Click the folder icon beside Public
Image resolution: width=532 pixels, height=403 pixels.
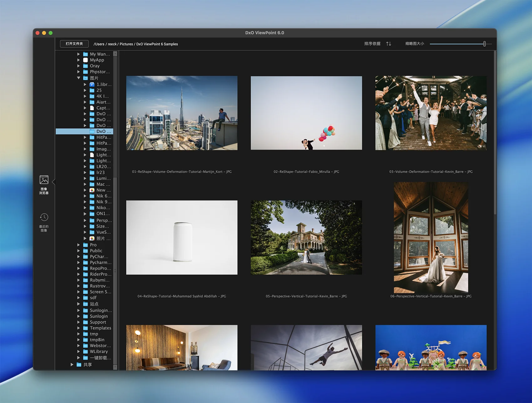pyautogui.click(x=85, y=251)
